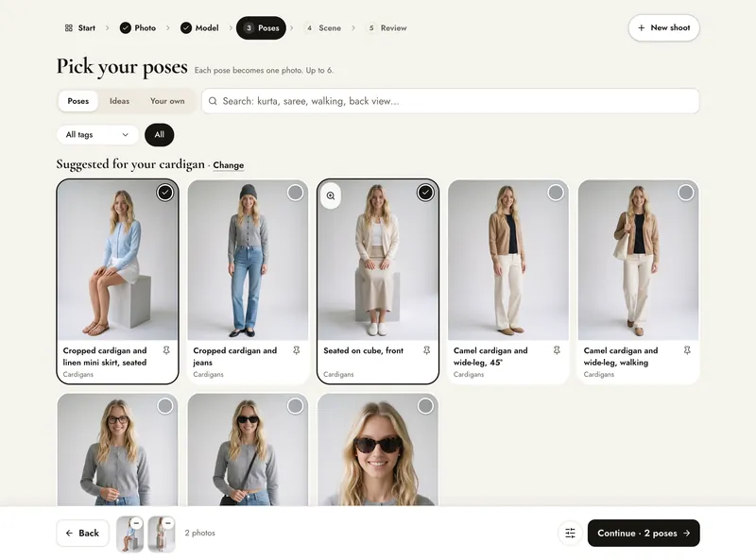Image resolution: width=756 pixels, height=560 pixels.
Task: Open the cream cardigan thumbnail in the bottom bar
Action: point(161,534)
